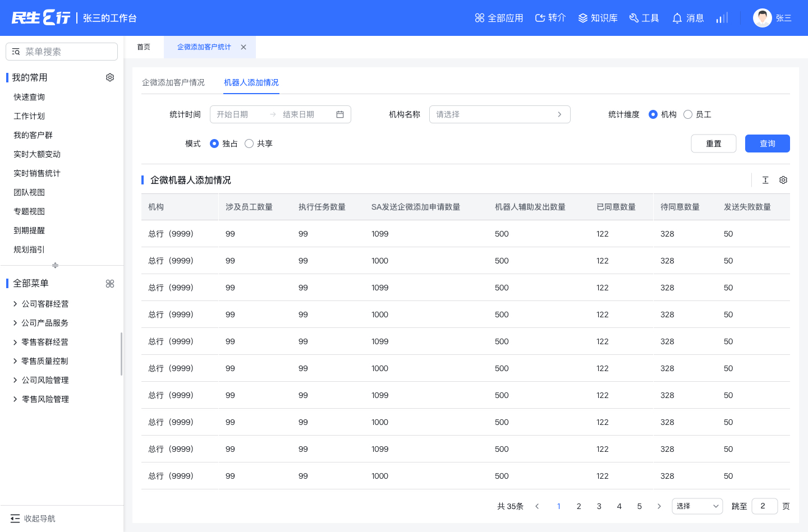Open 快速查询 in the sidebar

click(29, 97)
